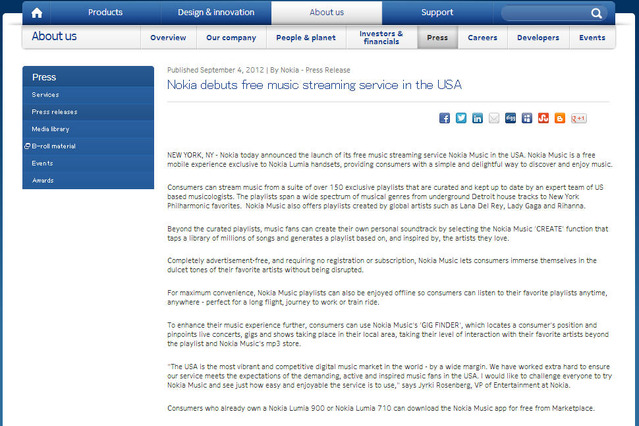
Task: Click the 'Published September 4, 2012' byline
Action: click(258, 70)
